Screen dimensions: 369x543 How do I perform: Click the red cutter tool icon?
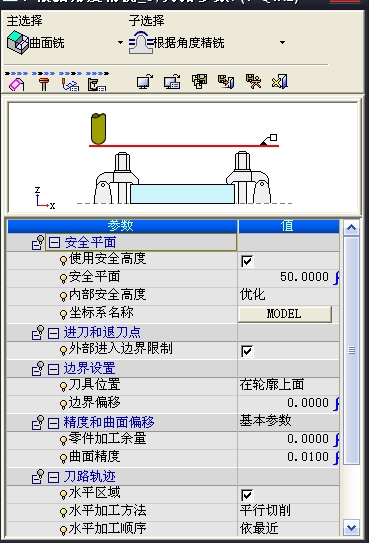(44, 84)
